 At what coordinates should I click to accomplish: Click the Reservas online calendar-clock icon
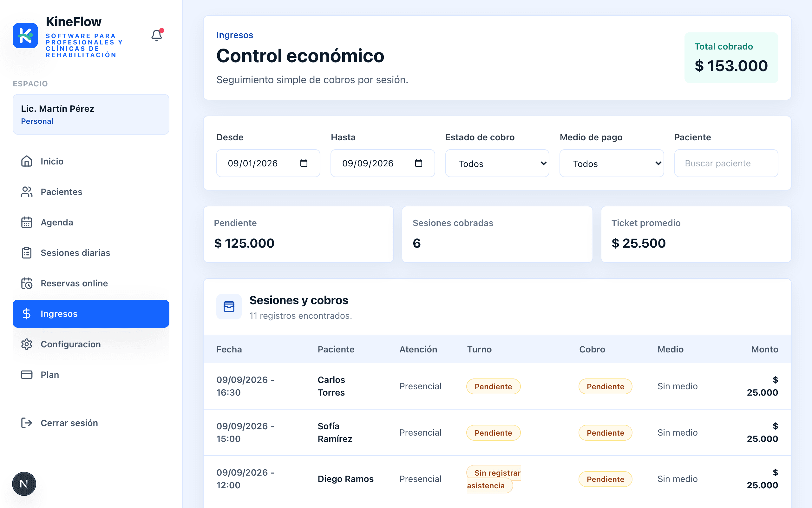click(x=27, y=283)
